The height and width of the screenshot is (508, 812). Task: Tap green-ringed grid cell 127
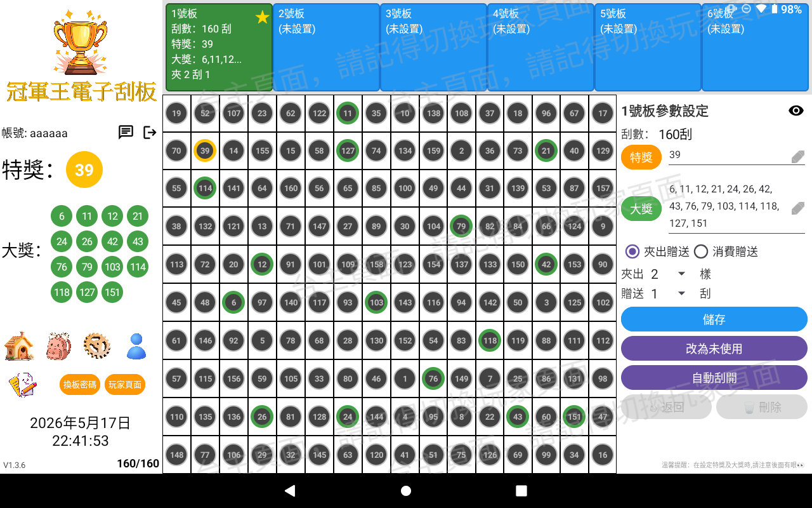click(348, 151)
